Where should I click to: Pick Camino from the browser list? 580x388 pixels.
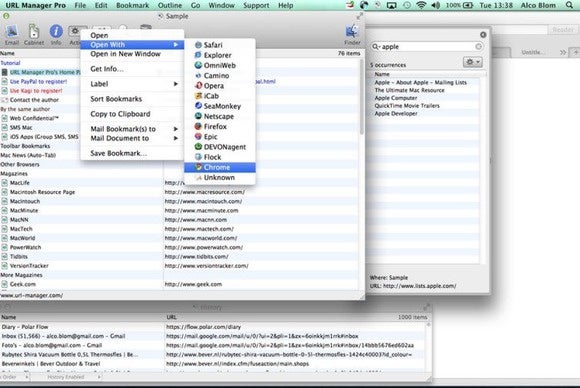220,75
